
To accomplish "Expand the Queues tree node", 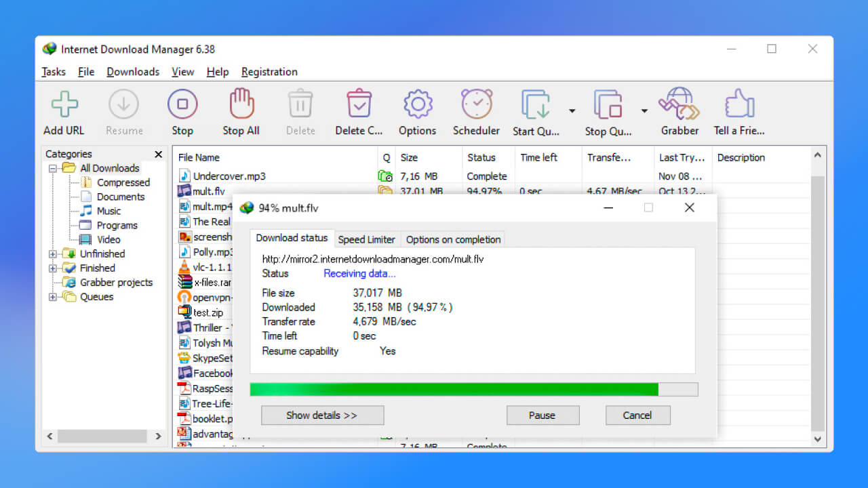I will pyautogui.click(x=53, y=297).
